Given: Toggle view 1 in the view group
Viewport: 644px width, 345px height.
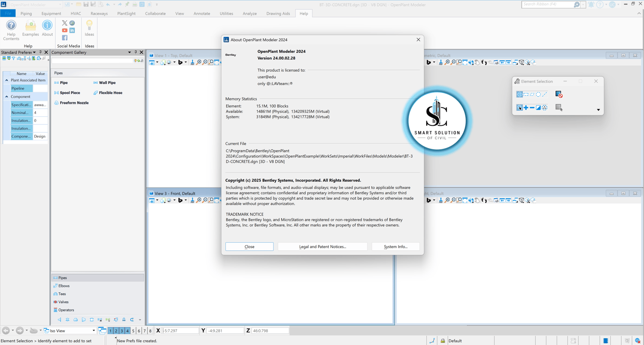Looking at the screenshot, I should click(x=110, y=331).
